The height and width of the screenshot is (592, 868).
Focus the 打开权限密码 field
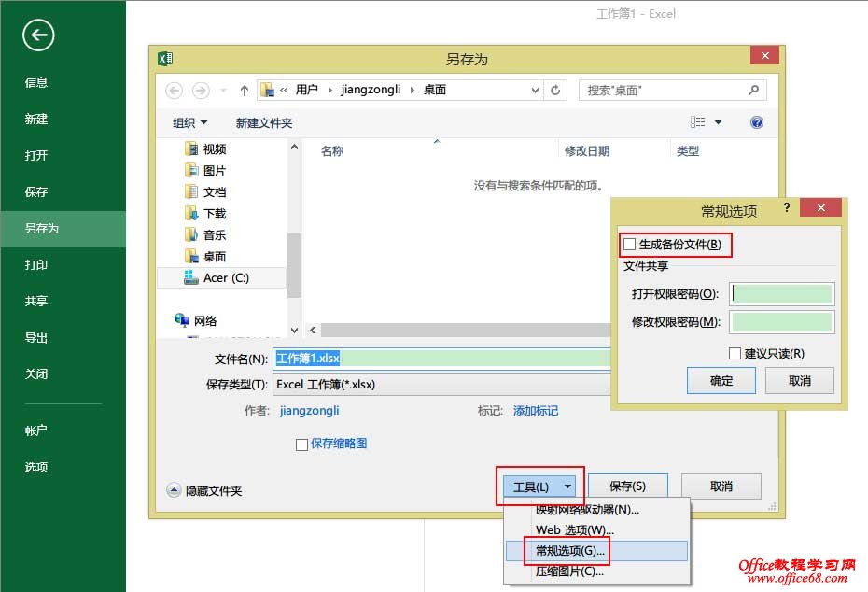coord(781,293)
